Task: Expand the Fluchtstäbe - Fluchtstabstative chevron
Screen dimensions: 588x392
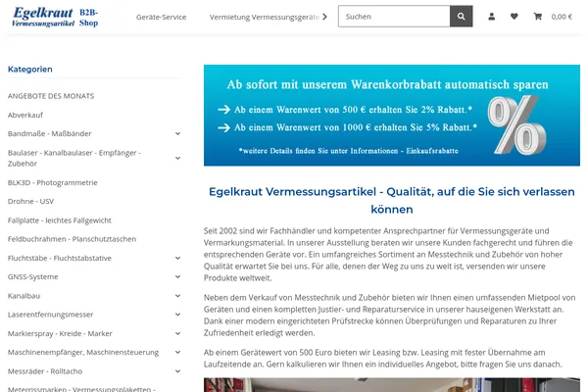Action: pos(177,258)
